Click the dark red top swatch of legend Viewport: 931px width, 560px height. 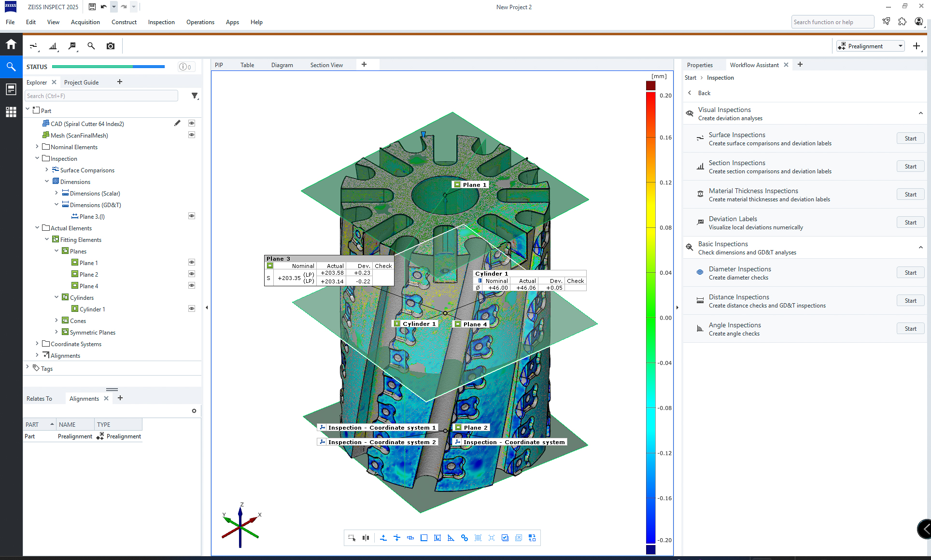(x=651, y=85)
